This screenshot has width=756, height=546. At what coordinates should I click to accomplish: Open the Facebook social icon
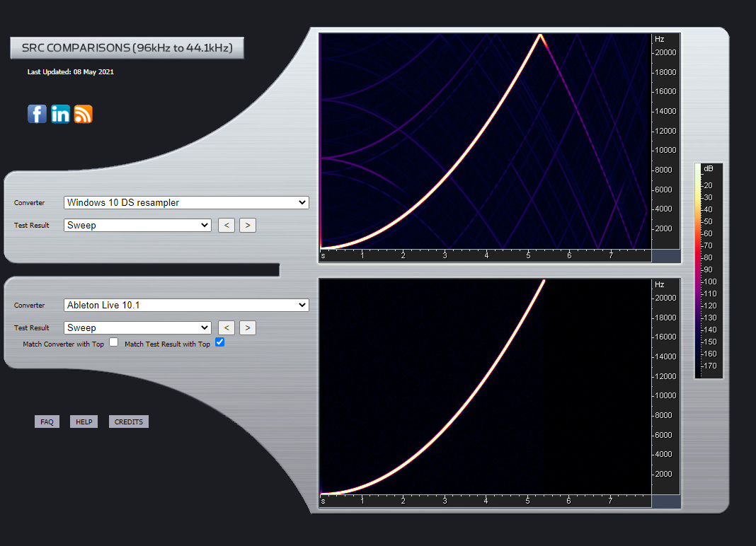37,114
